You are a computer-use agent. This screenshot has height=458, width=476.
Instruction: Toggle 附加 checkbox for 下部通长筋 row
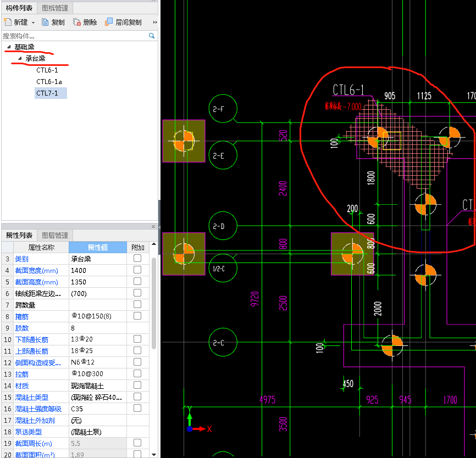(x=137, y=339)
